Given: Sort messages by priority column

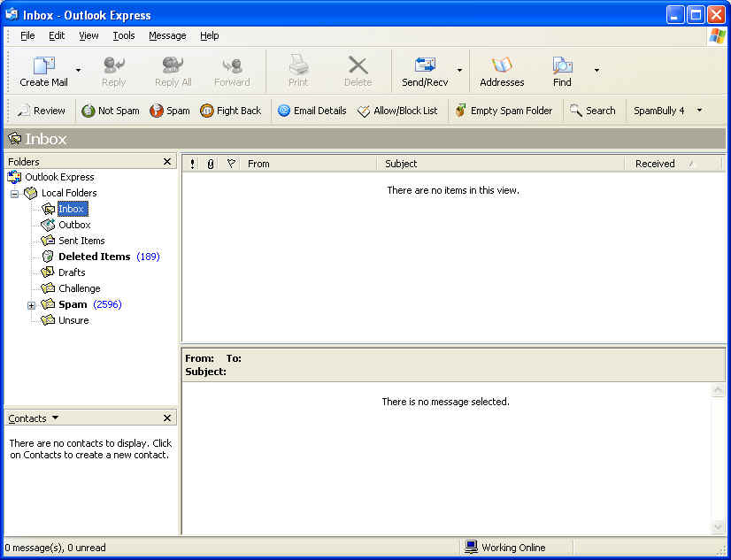Looking at the screenshot, I should (193, 164).
